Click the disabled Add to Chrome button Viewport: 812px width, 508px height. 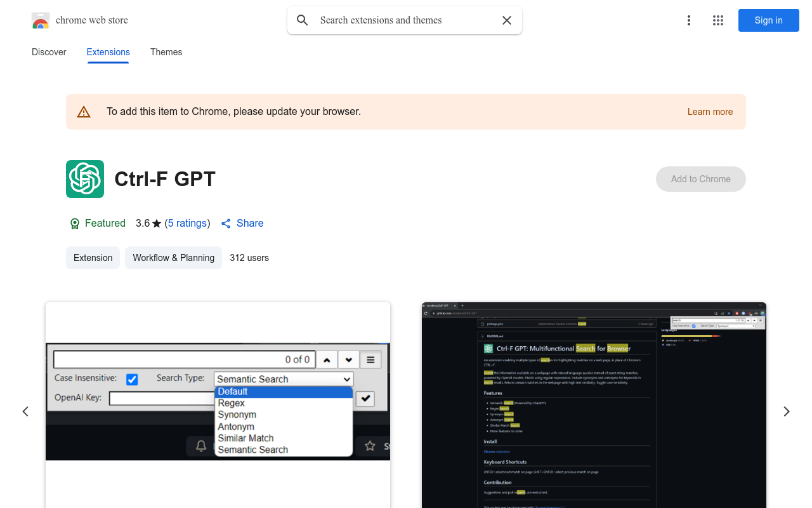(x=701, y=179)
